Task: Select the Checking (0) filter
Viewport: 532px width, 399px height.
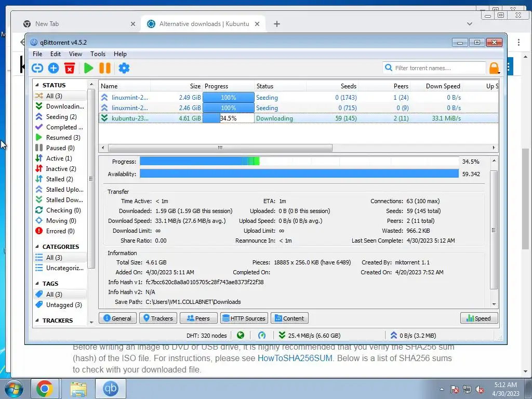Action: [60, 210]
